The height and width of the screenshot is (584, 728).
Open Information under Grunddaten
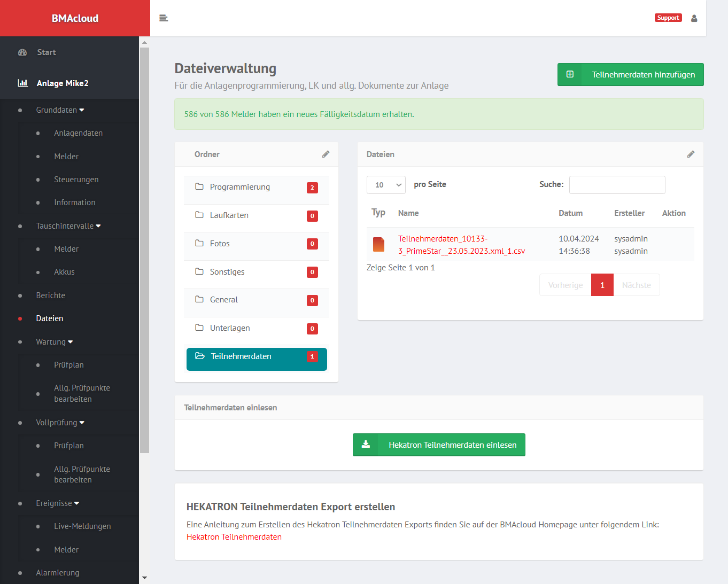[75, 203]
